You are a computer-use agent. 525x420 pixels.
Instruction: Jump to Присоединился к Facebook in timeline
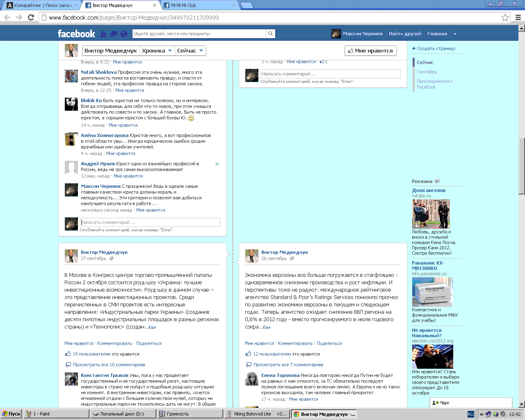pos(435,84)
